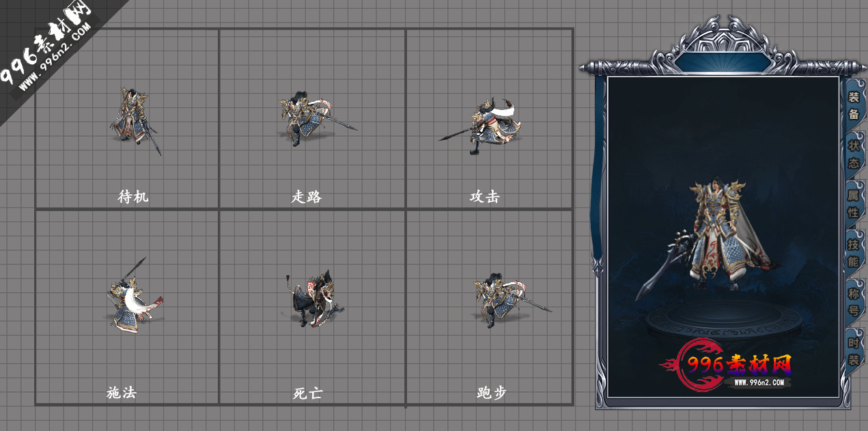Viewport: 868px width, 431px height.
Task: Click the 攻击 label text
Action: [x=485, y=197]
